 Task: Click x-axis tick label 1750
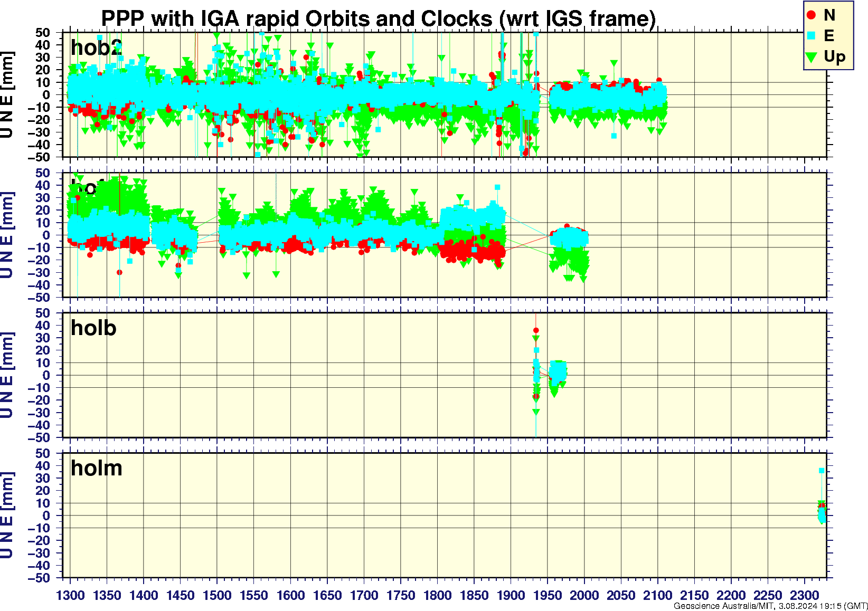pyautogui.click(x=401, y=595)
